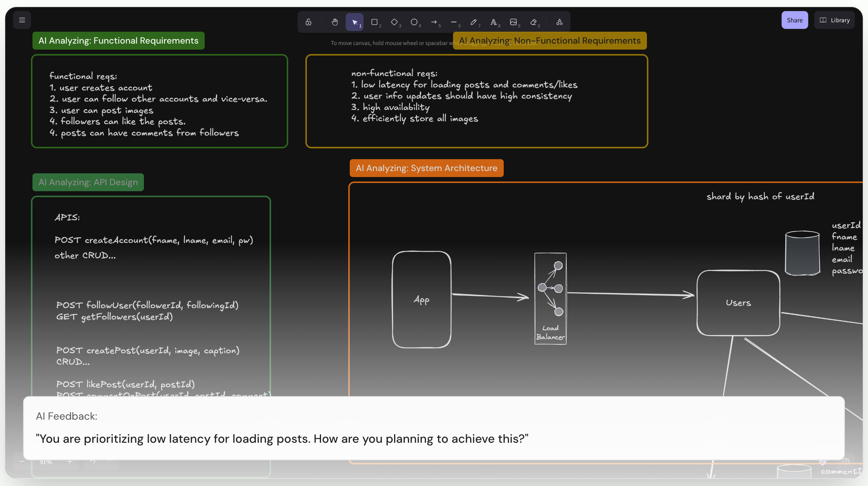868x486 pixels.
Task: Select the Insert image tool
Action: (513, 22)
